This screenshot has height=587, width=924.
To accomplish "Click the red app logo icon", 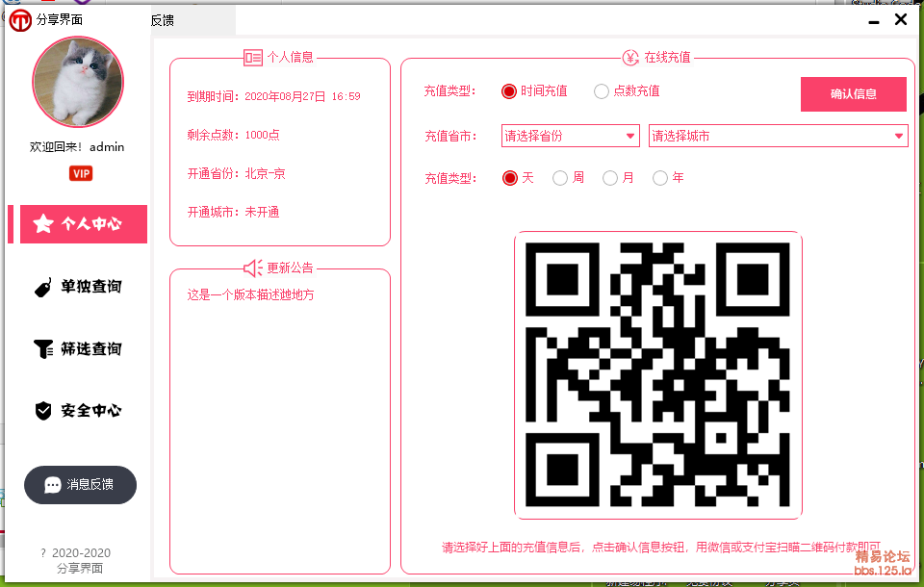I will (20, 20).
